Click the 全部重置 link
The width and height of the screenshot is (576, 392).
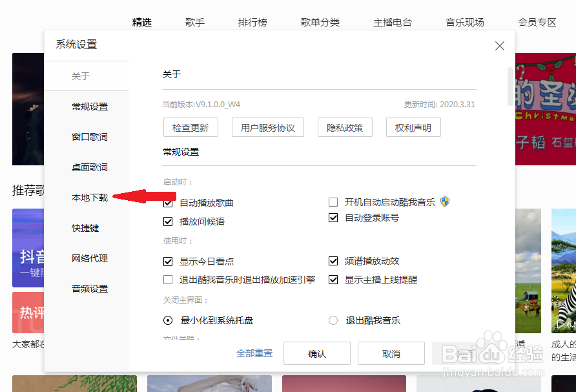tap(254, 353)
